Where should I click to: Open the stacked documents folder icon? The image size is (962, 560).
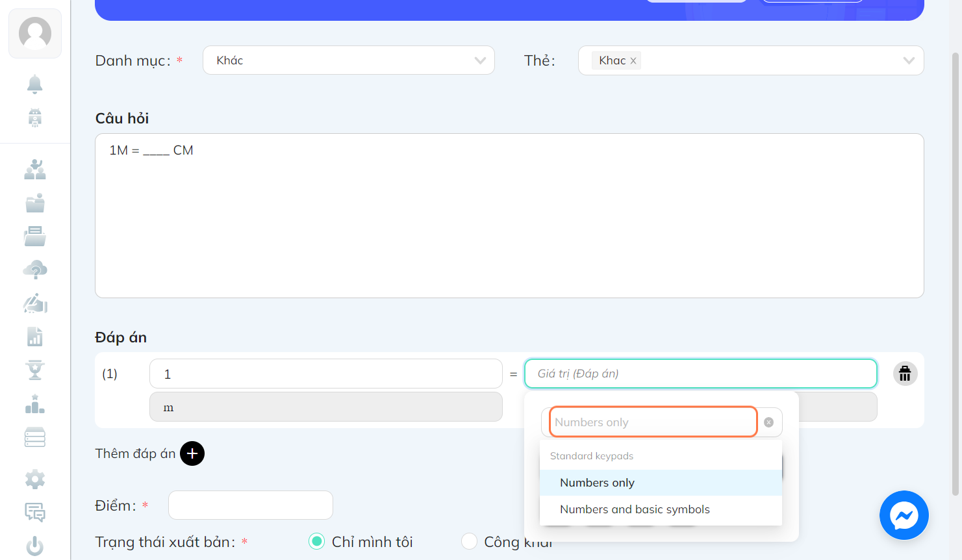[x=35, y=236]
